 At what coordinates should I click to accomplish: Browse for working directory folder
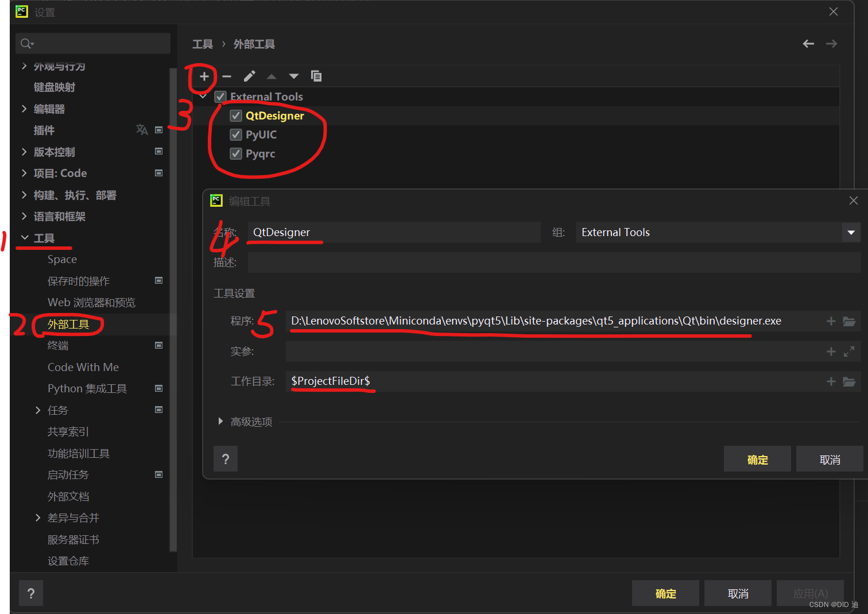click(849, 381)
